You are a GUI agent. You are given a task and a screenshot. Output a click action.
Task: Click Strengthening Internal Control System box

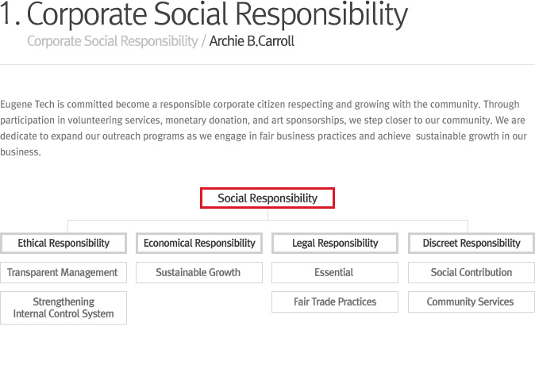point(64,308)
